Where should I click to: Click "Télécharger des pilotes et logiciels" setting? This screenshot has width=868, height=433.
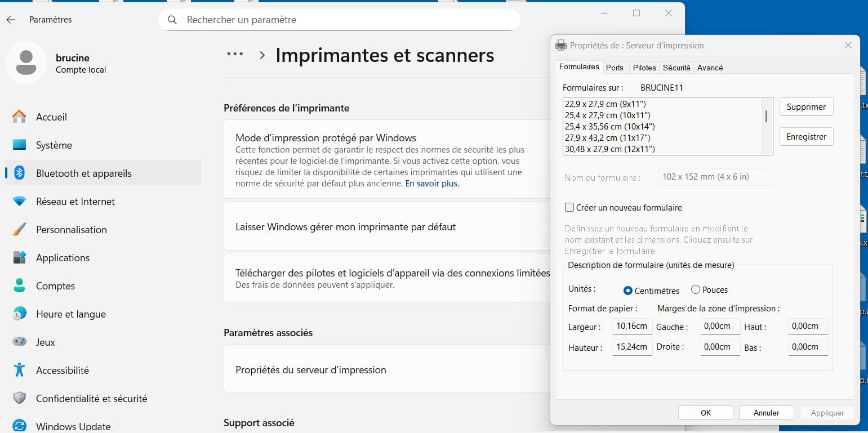[387, 278]
